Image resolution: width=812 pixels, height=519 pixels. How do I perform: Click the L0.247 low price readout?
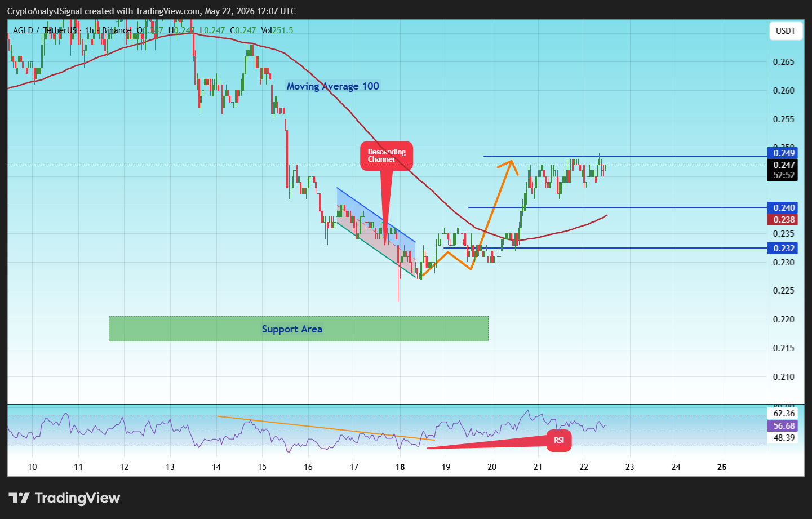(x=212, y=30)
